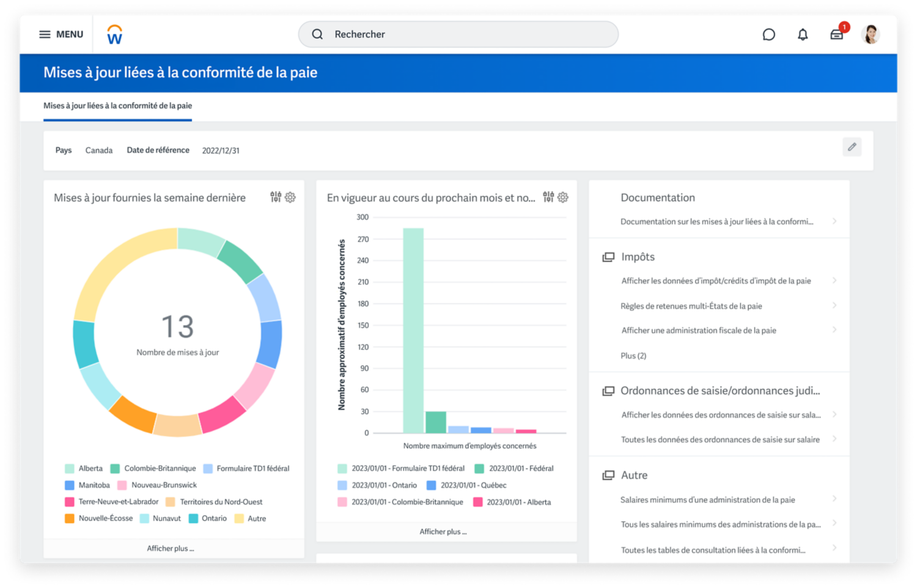Click the tall Formulaire TD1 fédéral bar

(x=413, y=330)
